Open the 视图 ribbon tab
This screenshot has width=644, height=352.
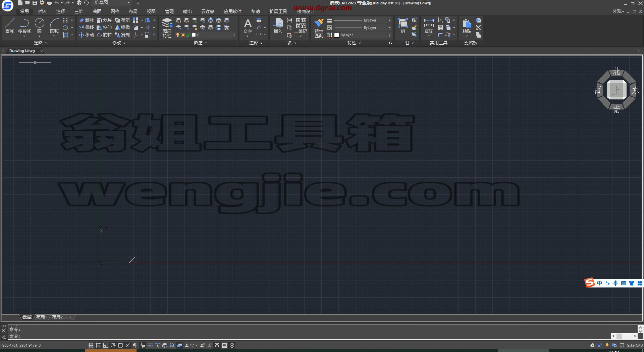[x=151, y=11]
